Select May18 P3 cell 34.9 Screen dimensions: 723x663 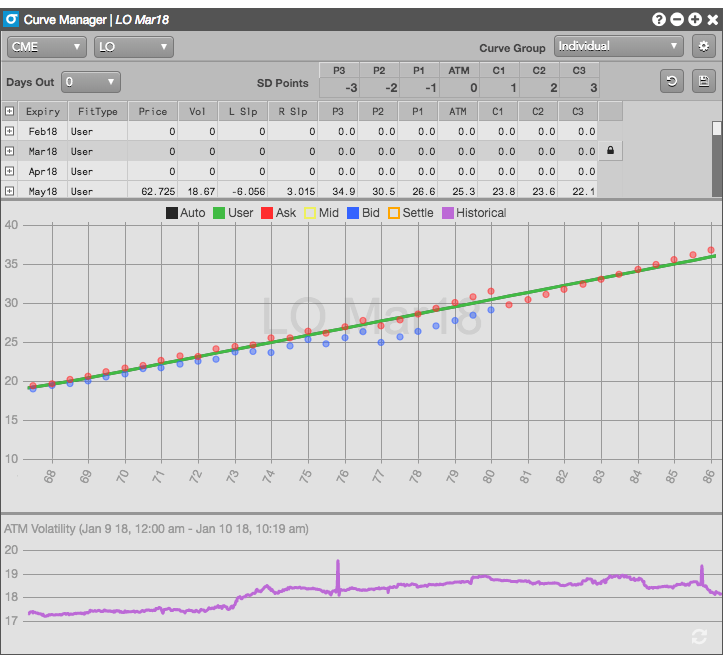coord(338,190)
